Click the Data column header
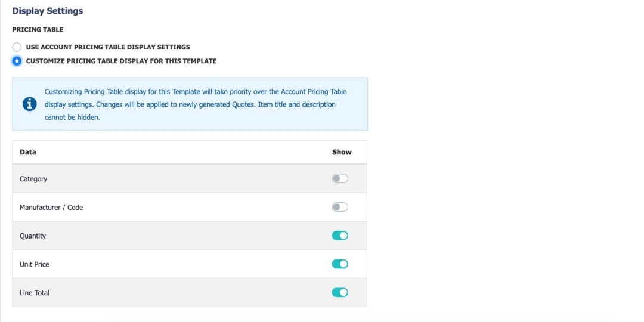The image size is (644, 322). 28,152
